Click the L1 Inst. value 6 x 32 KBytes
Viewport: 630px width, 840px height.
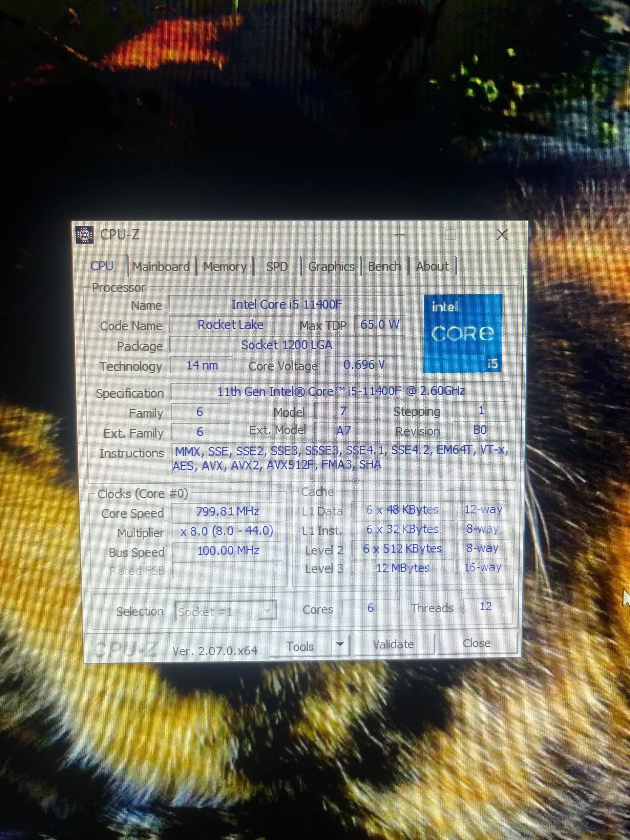pyautogui.click(x=403, y=529)
